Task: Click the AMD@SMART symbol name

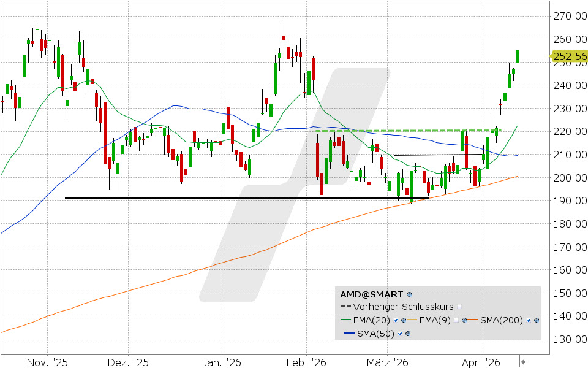Action: pos(371,294)
